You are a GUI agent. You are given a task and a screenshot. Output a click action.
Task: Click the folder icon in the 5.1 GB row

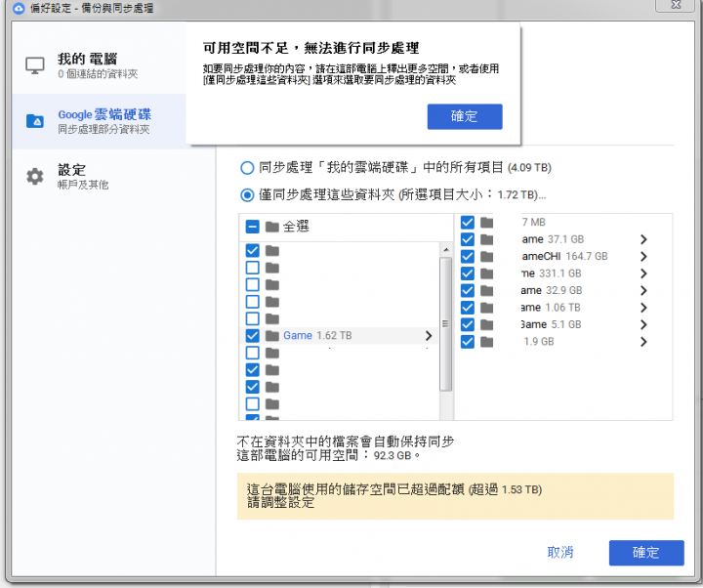[486, 324]
